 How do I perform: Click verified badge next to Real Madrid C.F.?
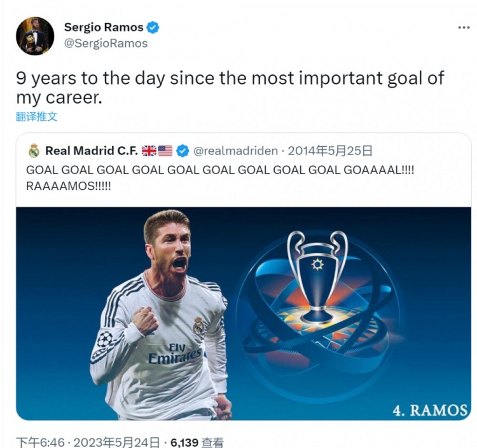183,151
